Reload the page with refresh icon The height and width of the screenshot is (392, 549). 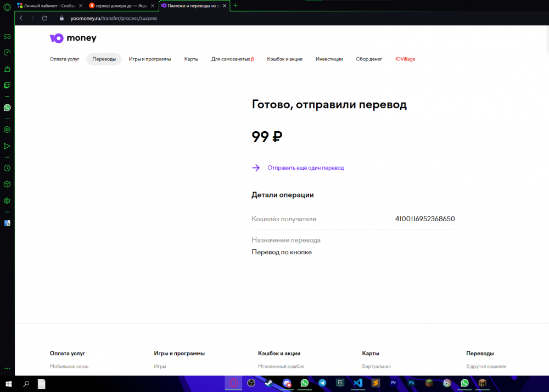(44, 18)
